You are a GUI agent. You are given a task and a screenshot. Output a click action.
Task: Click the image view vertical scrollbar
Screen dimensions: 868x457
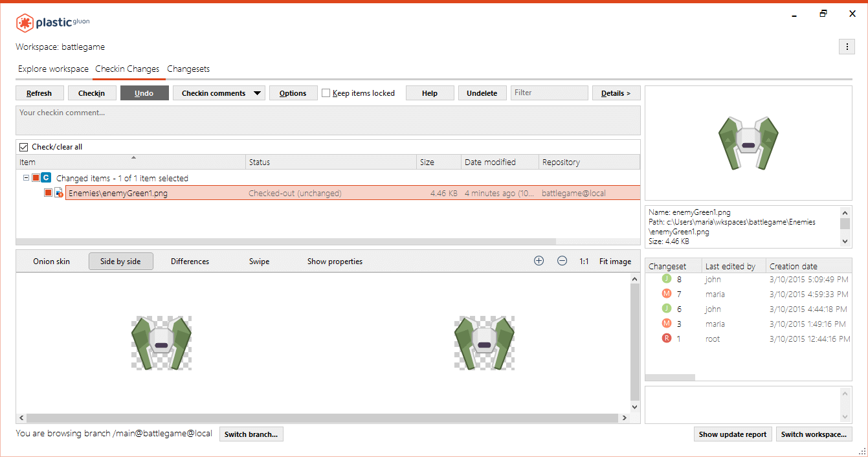pyautogui.click(x=635, y=342)
